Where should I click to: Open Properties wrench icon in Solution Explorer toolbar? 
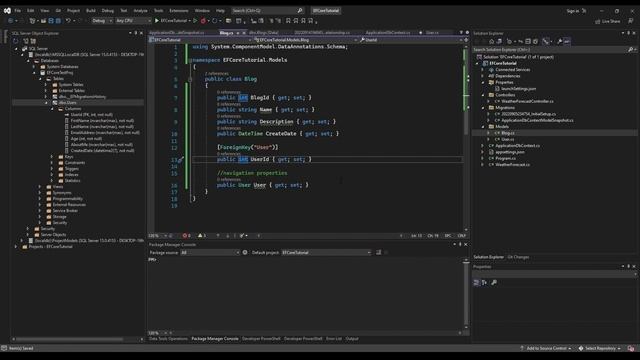point(560,41)
